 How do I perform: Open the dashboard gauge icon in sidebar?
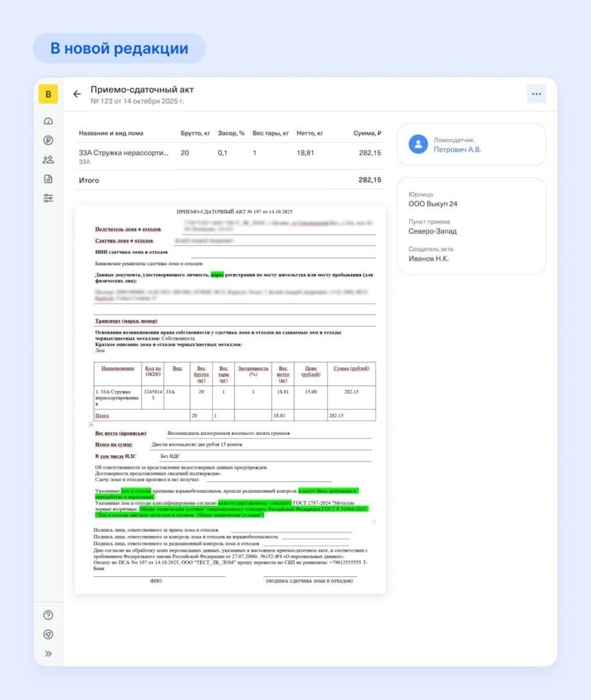click(x=48, y=121)
